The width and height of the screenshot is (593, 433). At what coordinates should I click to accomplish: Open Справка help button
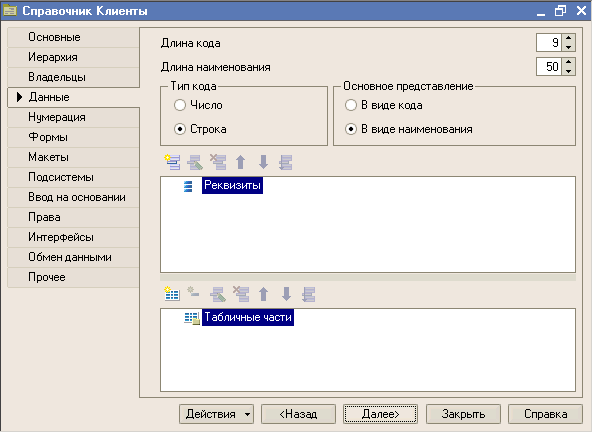[x=545, y=414]
